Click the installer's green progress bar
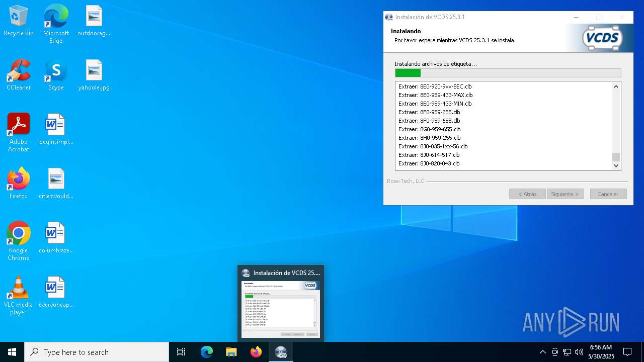The height and width of the screenshot is (362, 644). point(508,73)
